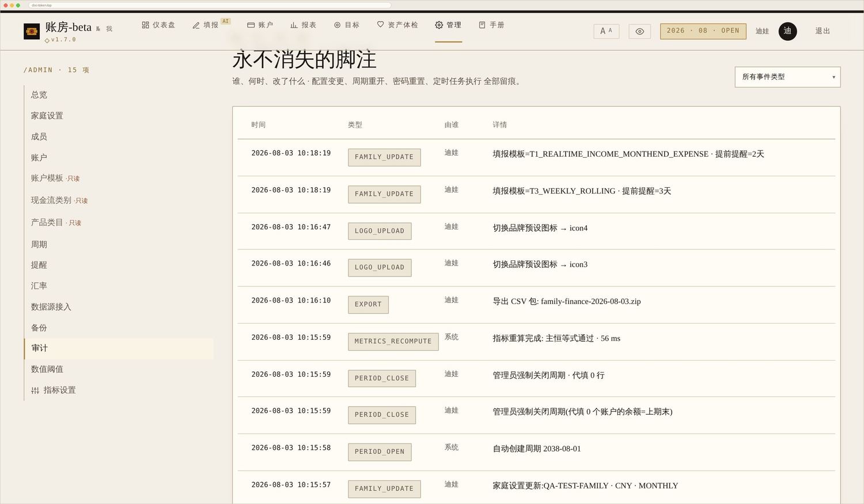
Task: Open 数据源接入 in the admin sidebar
Action: [51, 307]
